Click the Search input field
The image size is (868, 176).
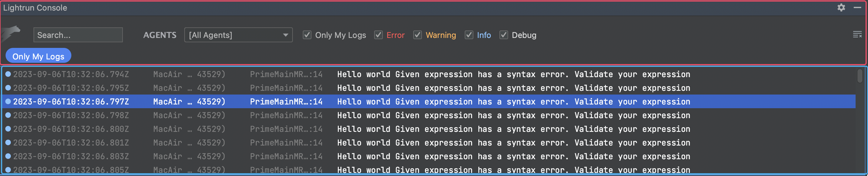(x=78, y=35)
